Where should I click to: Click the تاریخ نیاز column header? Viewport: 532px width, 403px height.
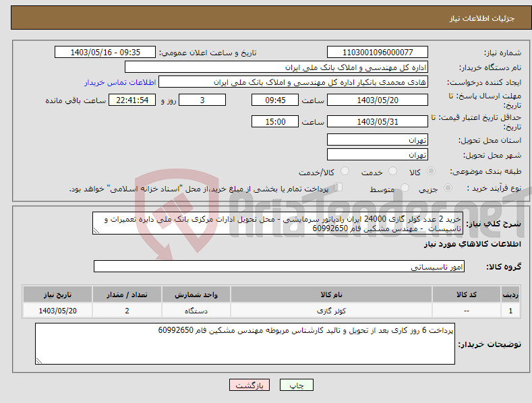tap(58, 294)
